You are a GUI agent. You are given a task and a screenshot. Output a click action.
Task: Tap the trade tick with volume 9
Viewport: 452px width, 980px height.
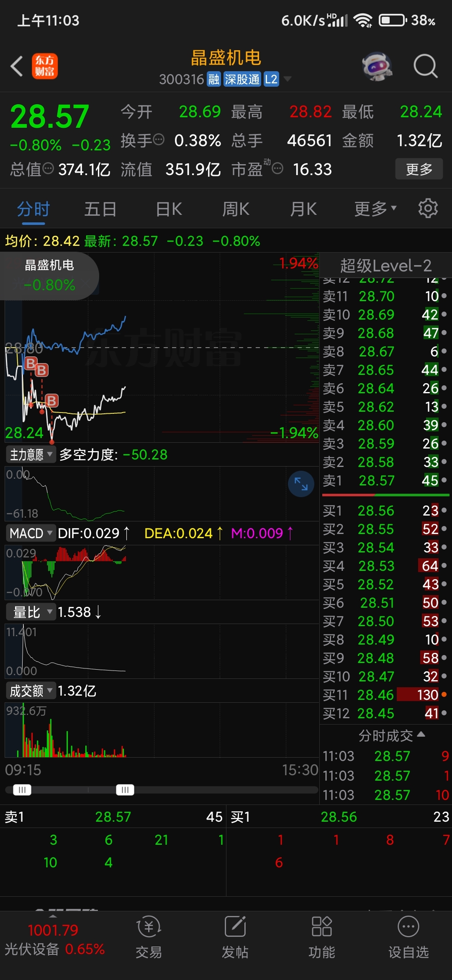385,756
